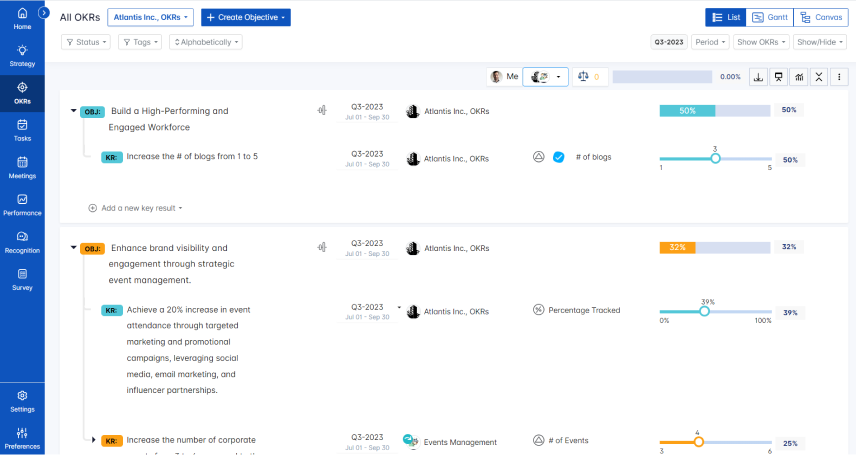The height and width of the screenshot is (455, 856).
Task: Toggle the Me filter button
Action: 504,76
